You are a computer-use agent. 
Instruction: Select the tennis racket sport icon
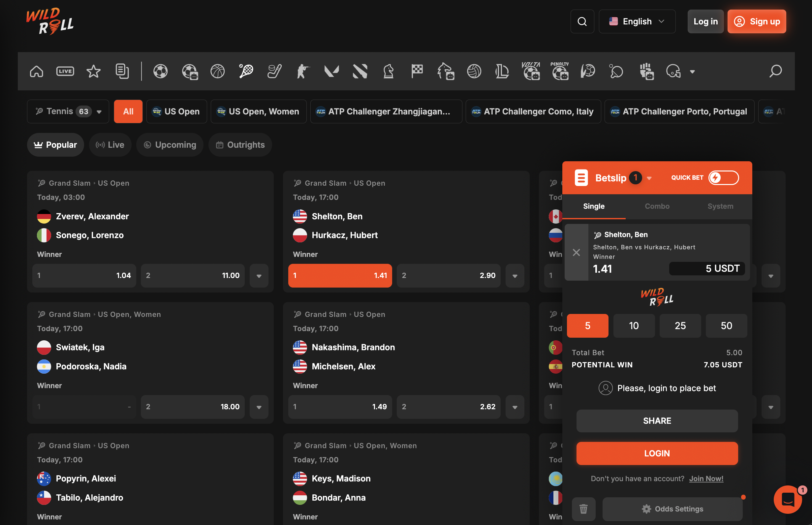coord(246,71)
